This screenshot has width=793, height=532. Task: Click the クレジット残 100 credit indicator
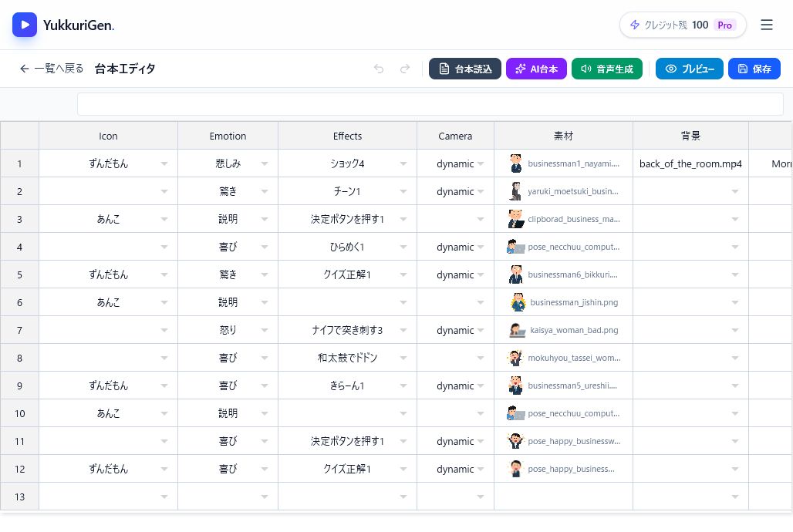click(683, 25)
